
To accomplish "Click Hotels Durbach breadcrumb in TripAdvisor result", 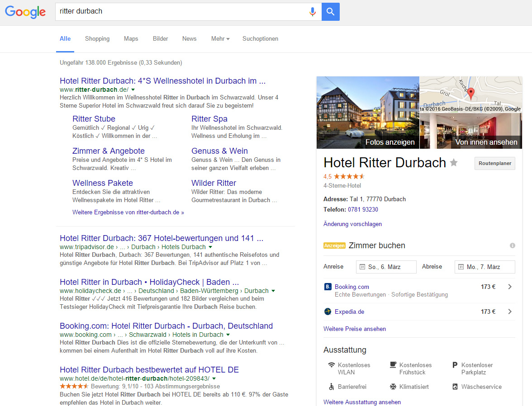I will point(184,247).
